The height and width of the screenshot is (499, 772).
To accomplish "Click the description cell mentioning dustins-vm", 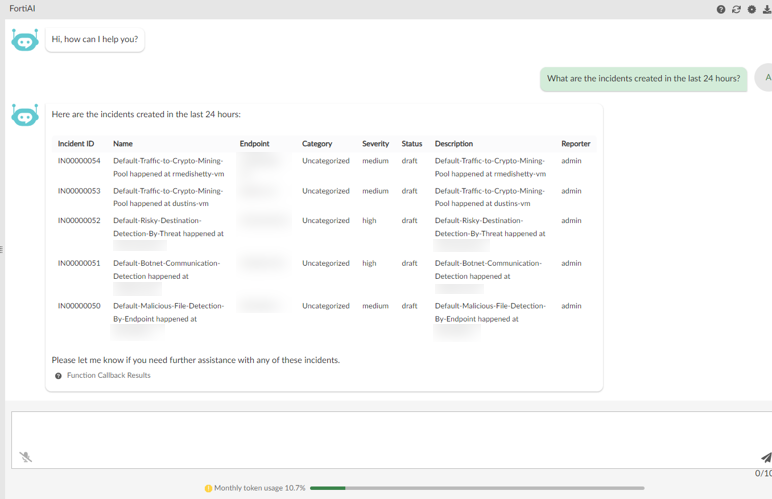I will 490,197.
